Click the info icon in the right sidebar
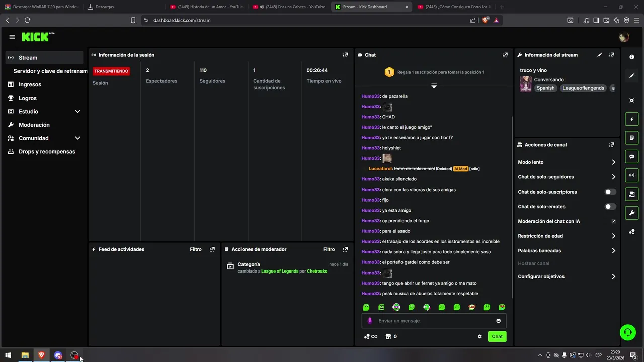 pyautogui.click(x=632, y=57)
